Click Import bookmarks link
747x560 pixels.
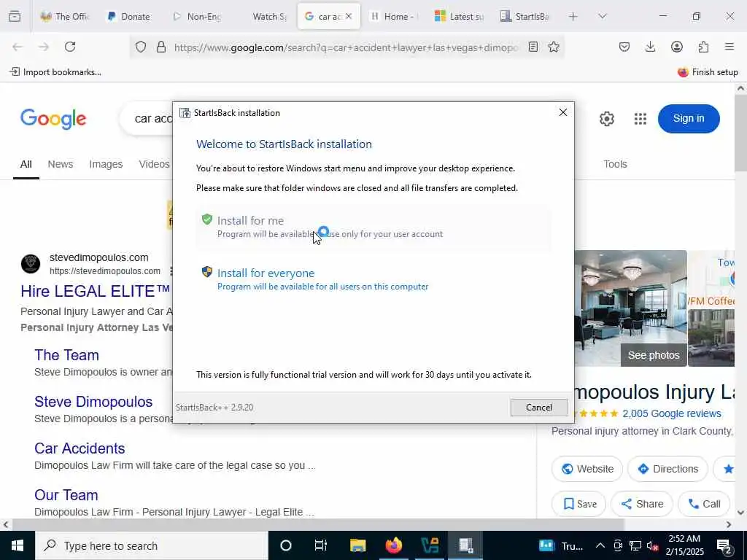(55, 72)
